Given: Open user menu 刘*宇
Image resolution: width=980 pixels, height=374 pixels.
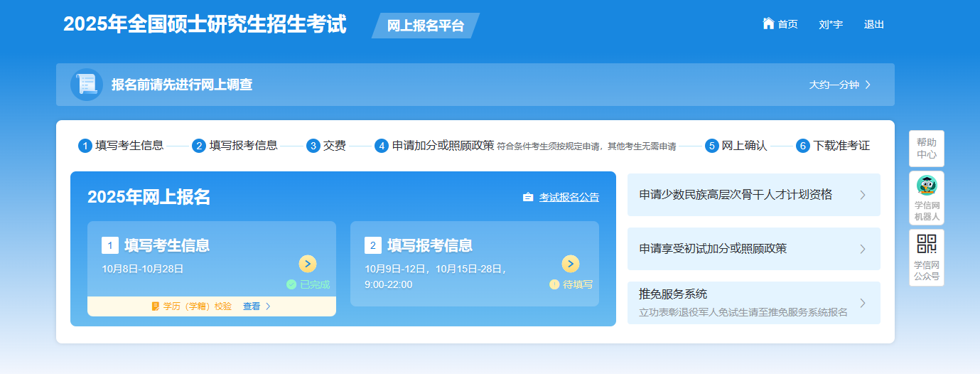Looking at the screenshot, I should click(831, 24).
